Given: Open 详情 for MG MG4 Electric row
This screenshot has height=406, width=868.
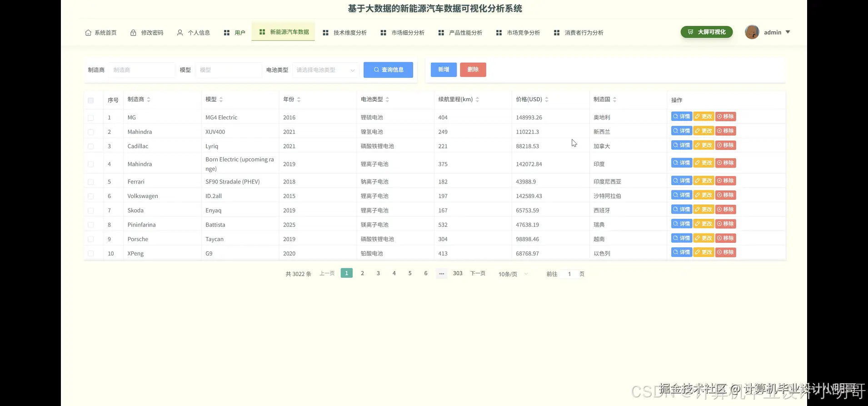Looking at the screenshot, I should tap(682, 117).
